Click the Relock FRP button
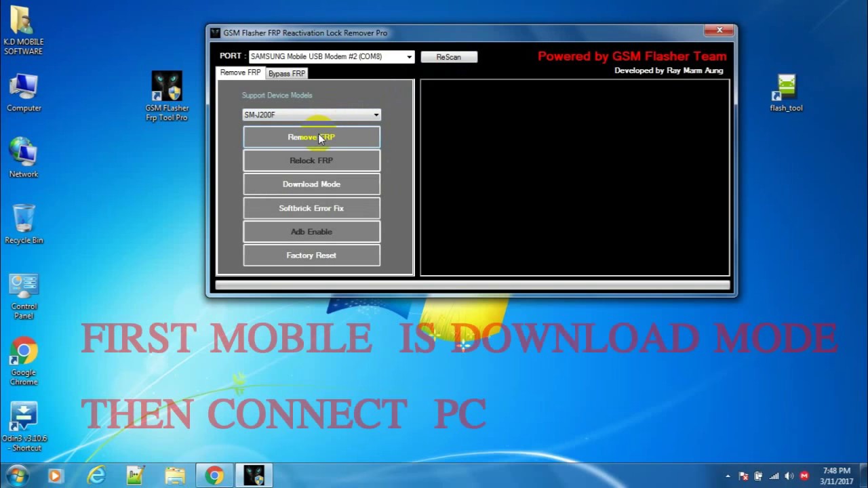 point(312,161)
